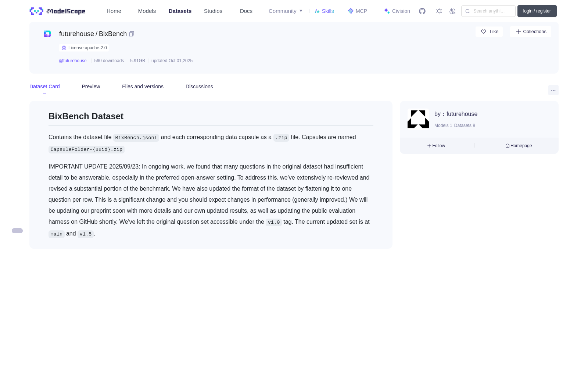
Task: Open the Datasets section
Action: tap(180, 11)
